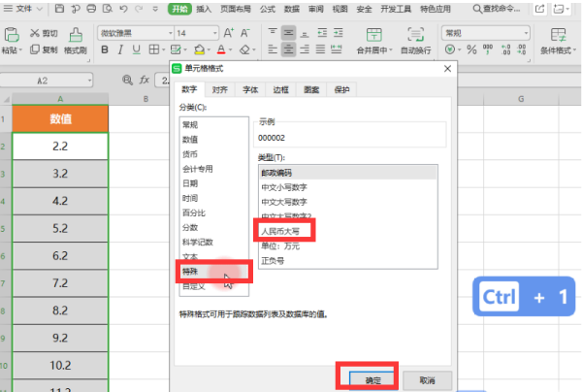Open the 字体 tab in the dialog

250,89
